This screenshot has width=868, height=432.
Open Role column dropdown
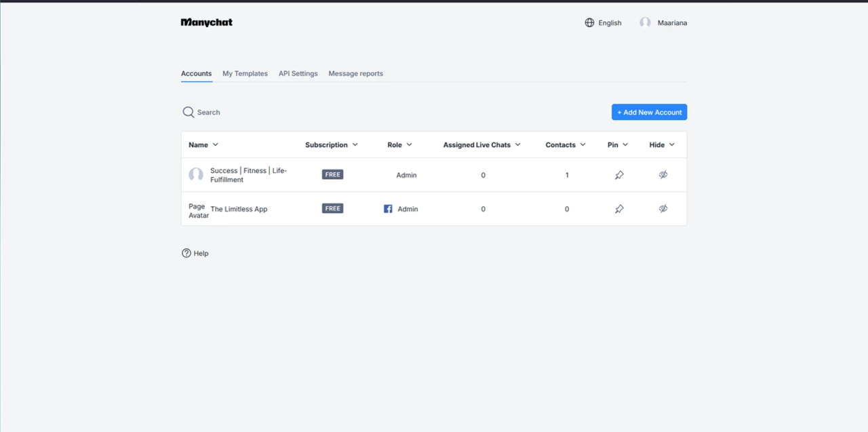[x=410, y=144]
